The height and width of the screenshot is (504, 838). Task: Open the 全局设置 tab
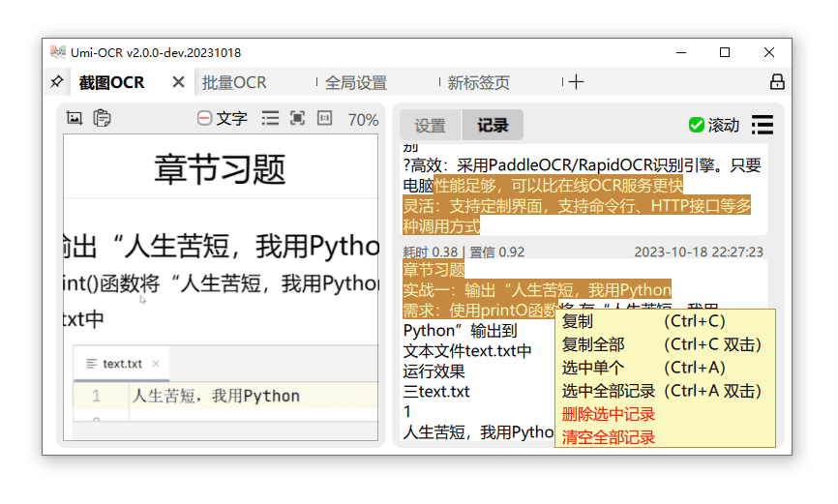[x=356, y=82]
